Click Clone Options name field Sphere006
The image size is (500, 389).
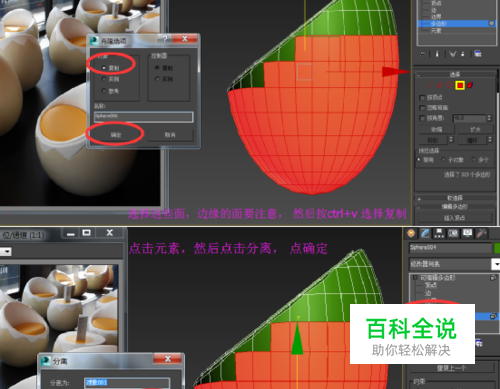pos(144,117)
